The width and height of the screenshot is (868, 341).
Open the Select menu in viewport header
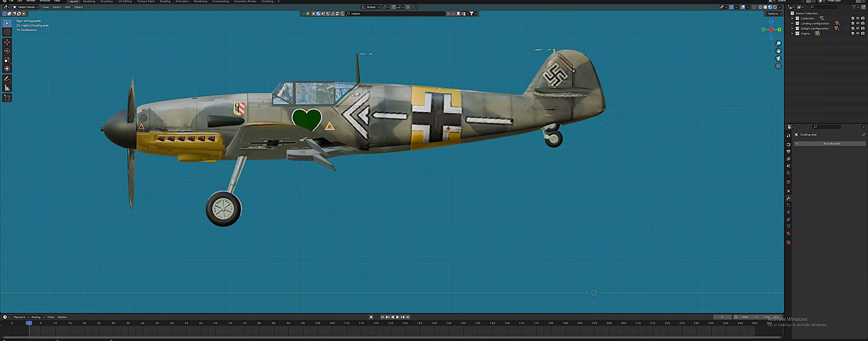coord(57,7)
